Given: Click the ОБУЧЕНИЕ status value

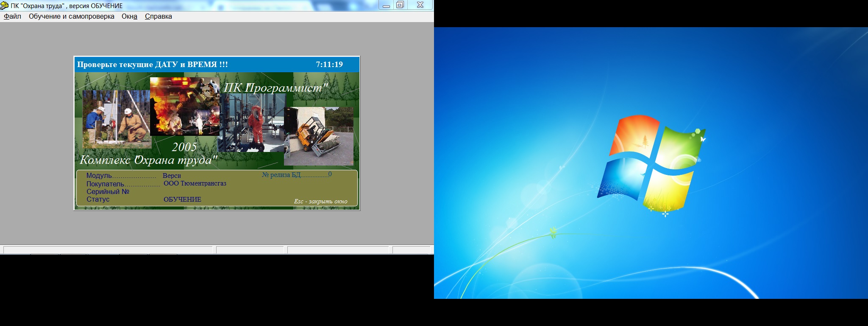Looking at the screenshot, I should [x=182, y=200].
